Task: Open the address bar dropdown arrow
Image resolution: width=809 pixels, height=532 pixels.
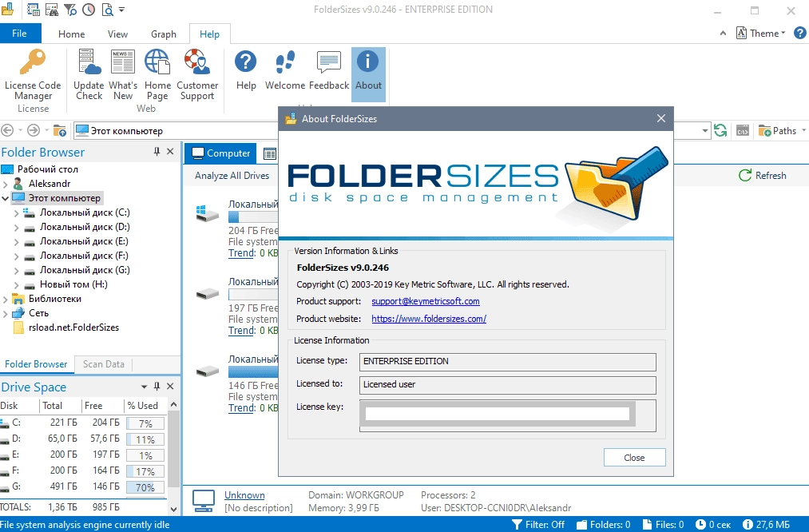Action: (x=704, y=130)
